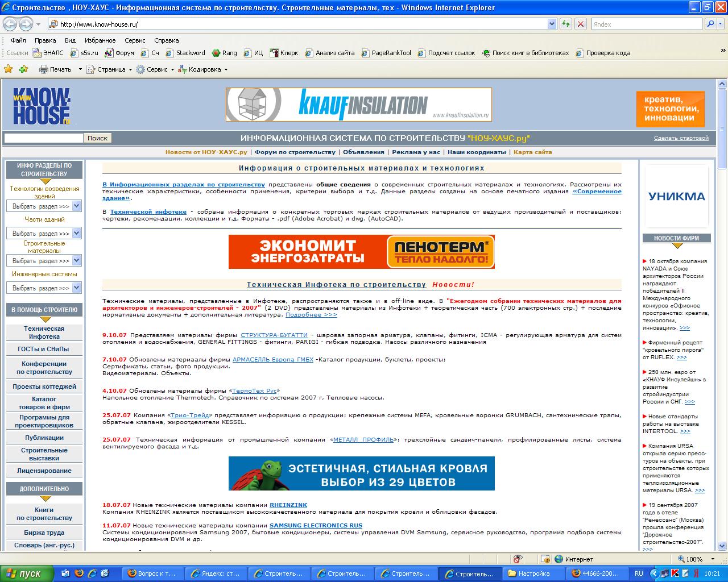Switch to the Яндекс taskbar window
Screen dimensions: 728x582
click(217, 573)
